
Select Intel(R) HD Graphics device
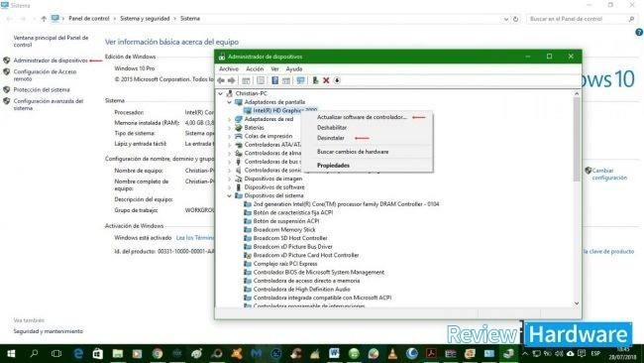280,110
